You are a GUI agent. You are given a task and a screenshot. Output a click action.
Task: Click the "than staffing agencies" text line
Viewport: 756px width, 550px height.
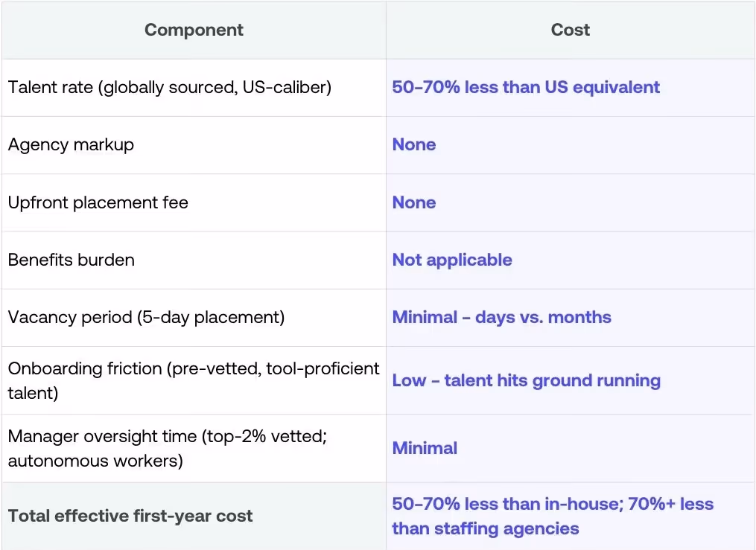[486, 528]
